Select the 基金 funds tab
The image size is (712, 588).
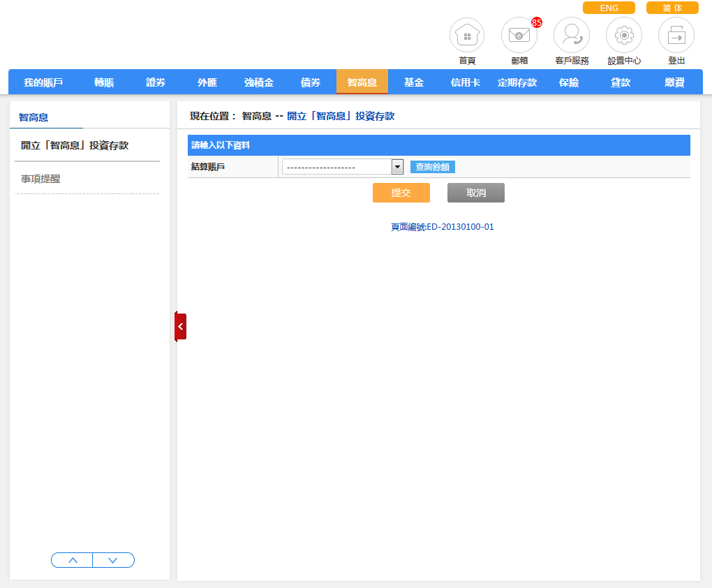pyautogui.click(x=413, y=82)
